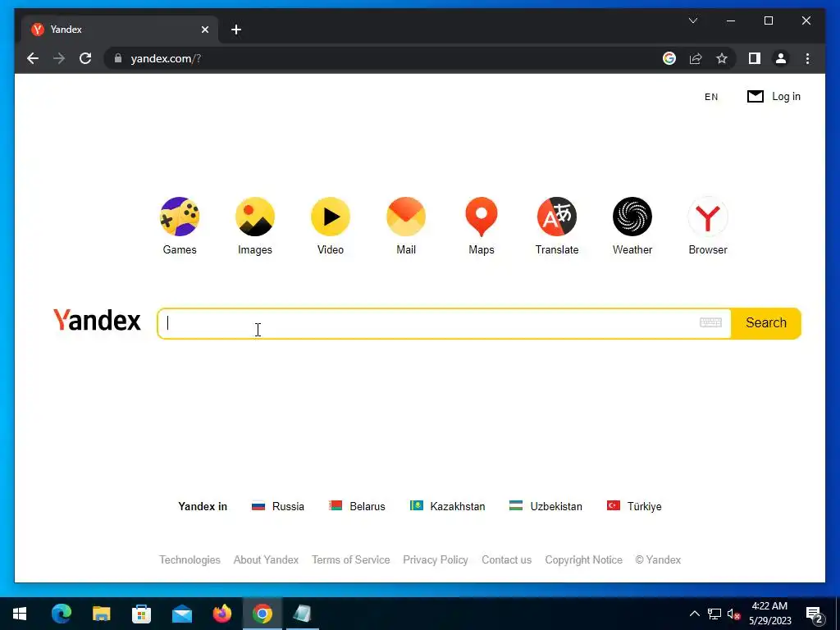Show hidden system tray icons
The image size is (840, 630).
pos(694,614)
